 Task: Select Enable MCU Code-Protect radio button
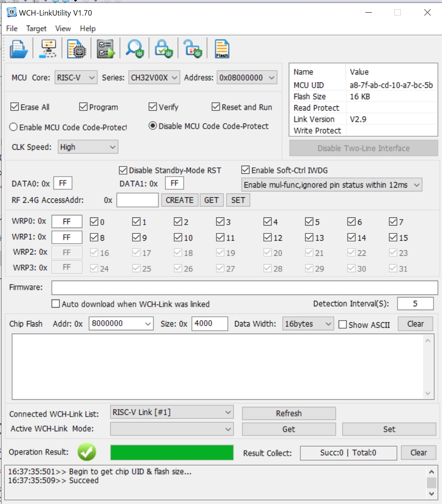[x=13, y=127]
